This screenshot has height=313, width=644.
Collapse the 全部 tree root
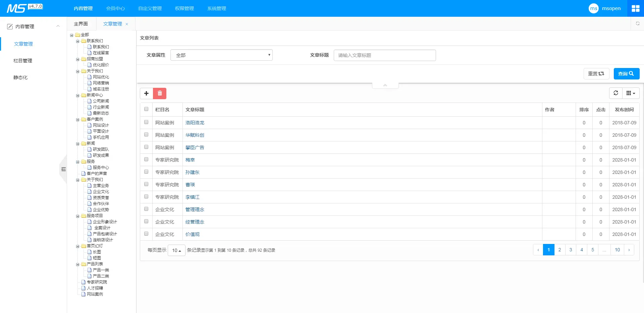[71, 35]
